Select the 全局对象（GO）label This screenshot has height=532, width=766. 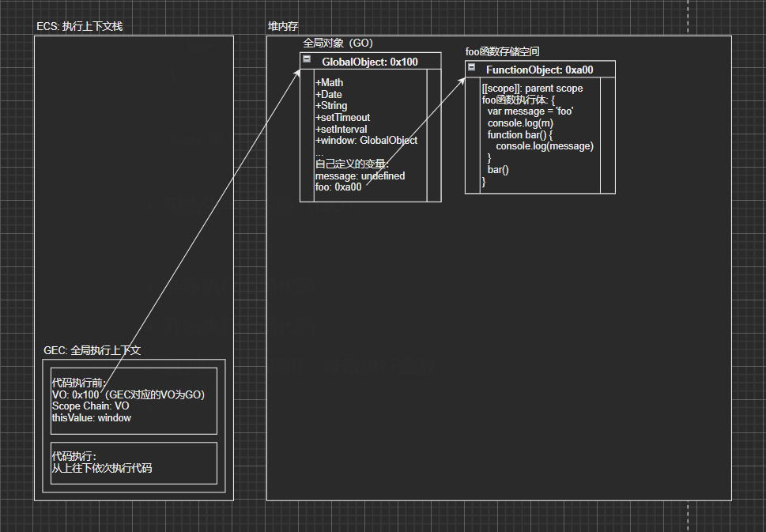pyautogui.click(x=338, y=43)
